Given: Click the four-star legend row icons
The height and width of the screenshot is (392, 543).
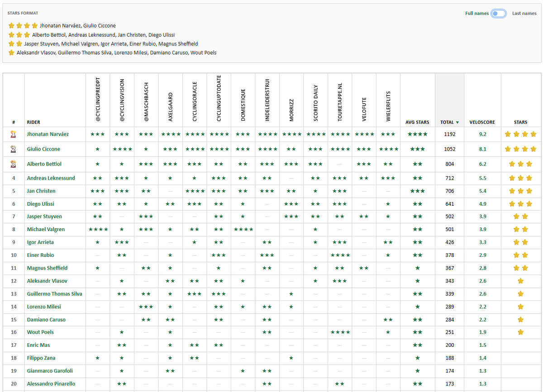Looking at the screenshot, I should [x=23, y=26].
